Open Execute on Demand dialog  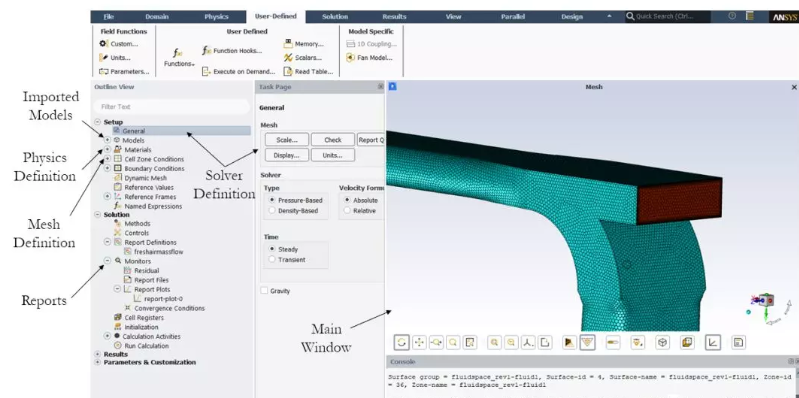coord(238,72)
